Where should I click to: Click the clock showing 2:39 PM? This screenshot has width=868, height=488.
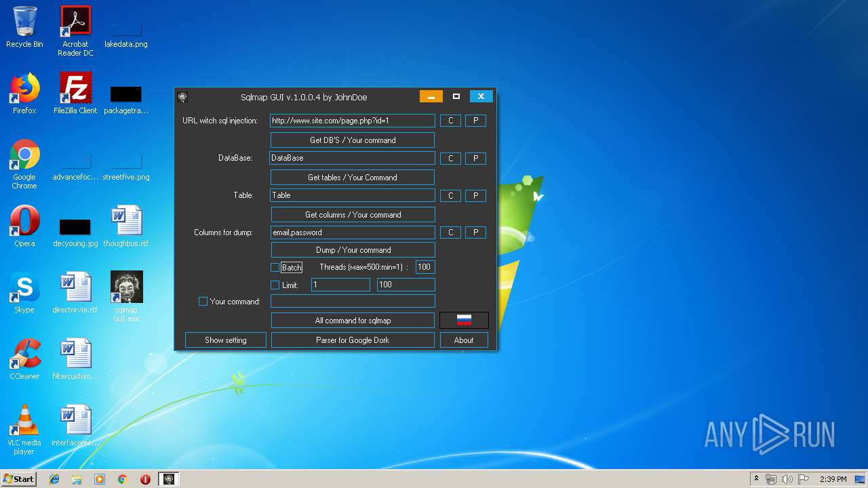[x=833, y=479]
